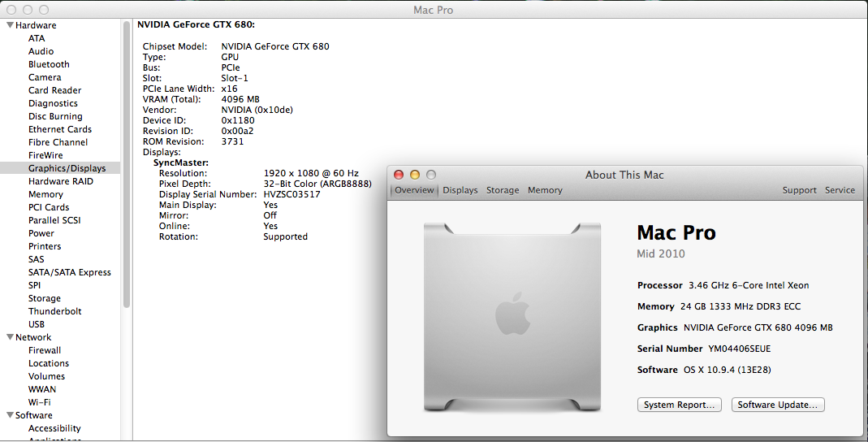Select Diagnostics in the sidebar

tap(53, 103)
